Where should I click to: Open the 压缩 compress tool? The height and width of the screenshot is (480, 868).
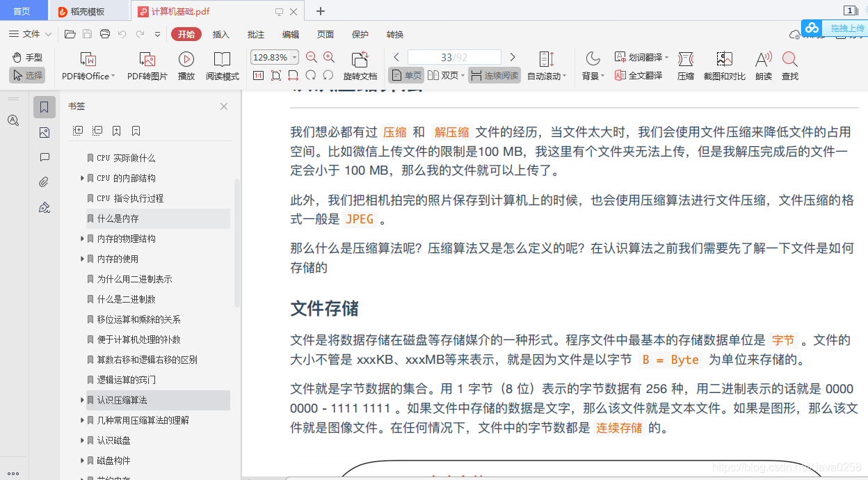[686, 67]
